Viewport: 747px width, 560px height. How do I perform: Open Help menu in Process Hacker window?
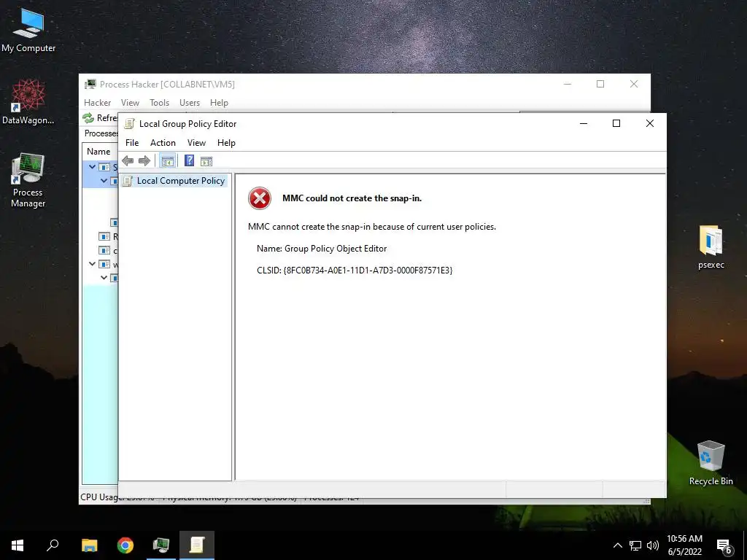click(219, 103)
